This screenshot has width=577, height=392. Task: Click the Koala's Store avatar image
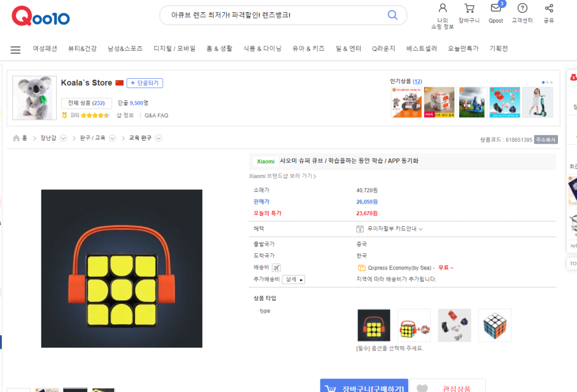35,98
